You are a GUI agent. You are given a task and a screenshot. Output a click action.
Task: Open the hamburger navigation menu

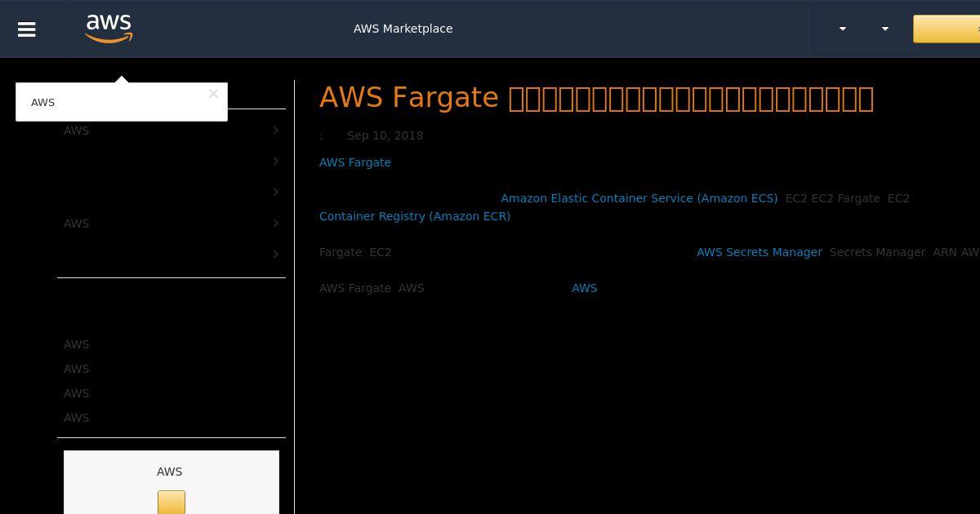pyautogui.click(x=27, y=29)
